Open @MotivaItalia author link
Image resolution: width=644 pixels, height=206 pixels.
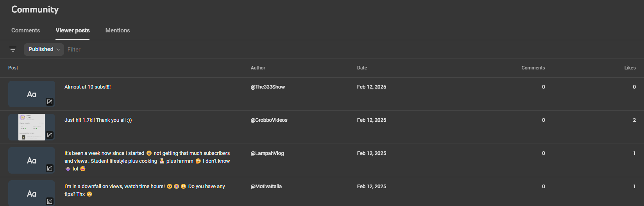(x=266, y=186)
